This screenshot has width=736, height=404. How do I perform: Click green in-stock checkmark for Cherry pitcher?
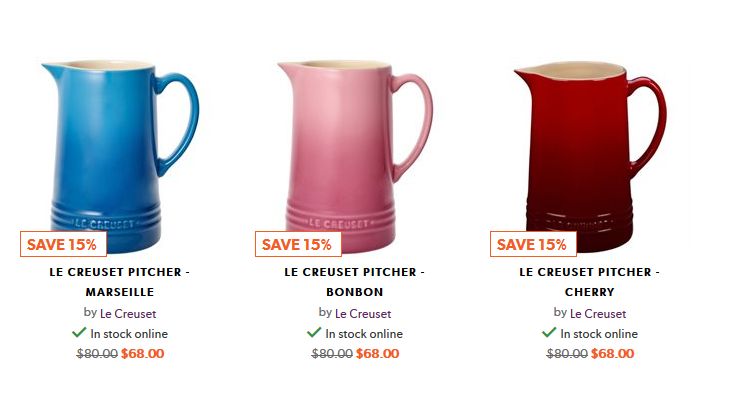[549, 333]
